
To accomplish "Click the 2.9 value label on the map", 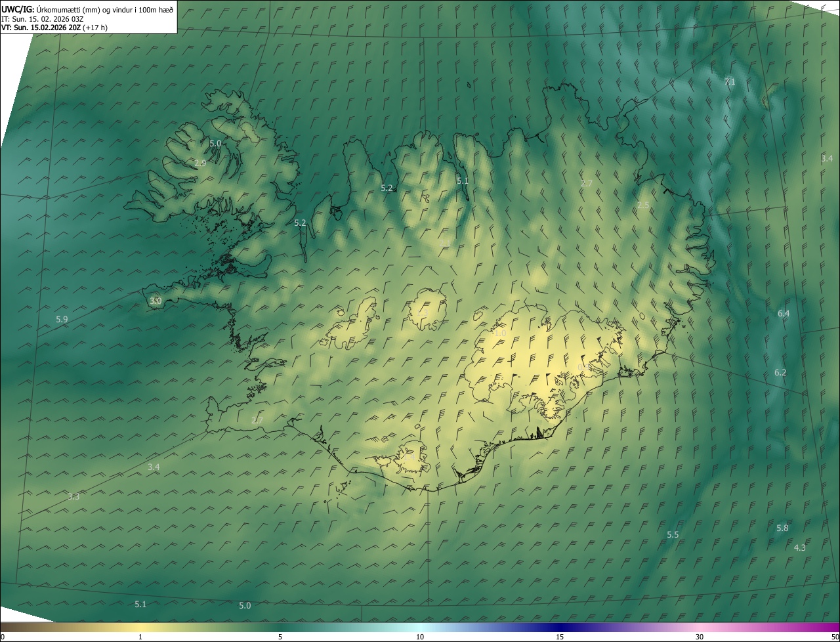I will 201,163.
